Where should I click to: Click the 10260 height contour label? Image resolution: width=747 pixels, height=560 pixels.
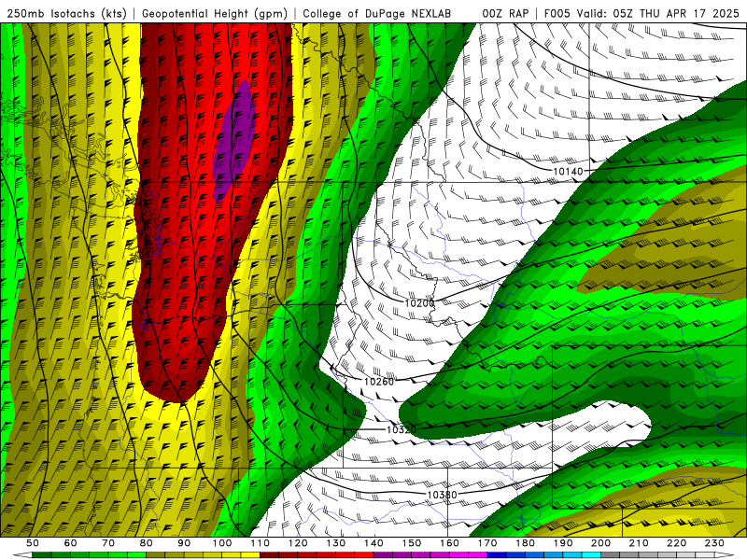click(379, 382)
